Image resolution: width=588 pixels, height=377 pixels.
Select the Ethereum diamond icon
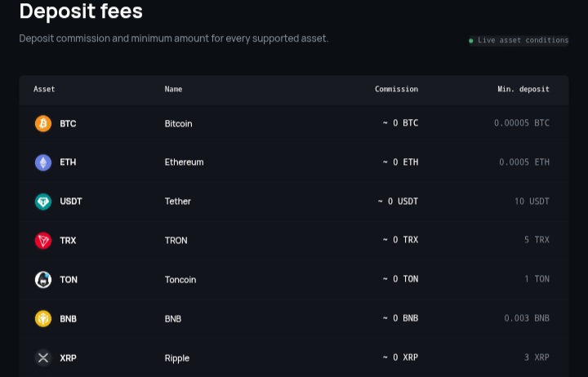coord(43,162)
